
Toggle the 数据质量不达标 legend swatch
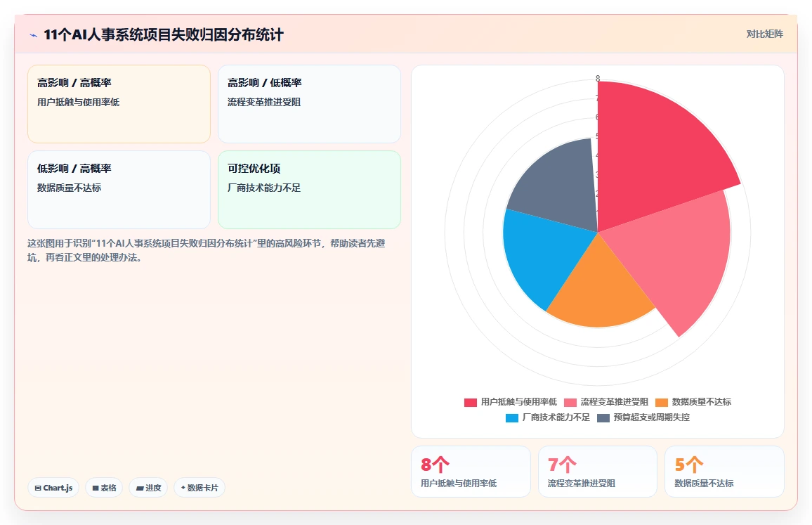coord(661,402)
